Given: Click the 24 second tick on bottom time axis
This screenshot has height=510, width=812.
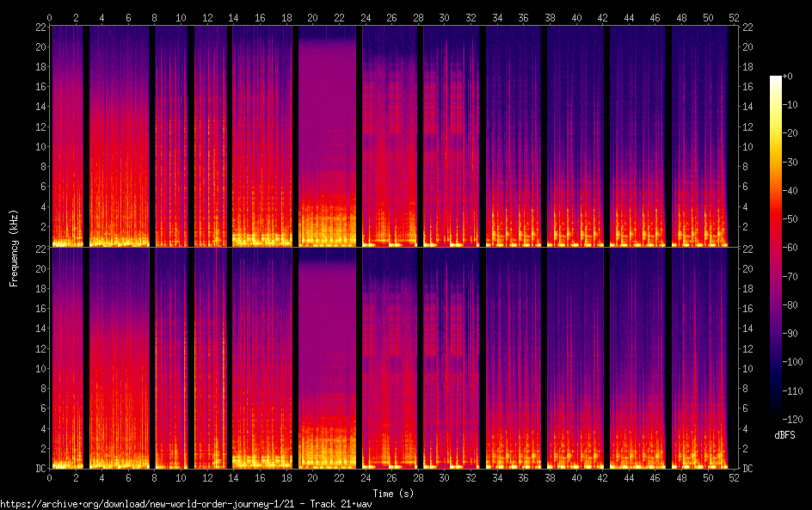Looking at the screenshot, I should [366, 476].
